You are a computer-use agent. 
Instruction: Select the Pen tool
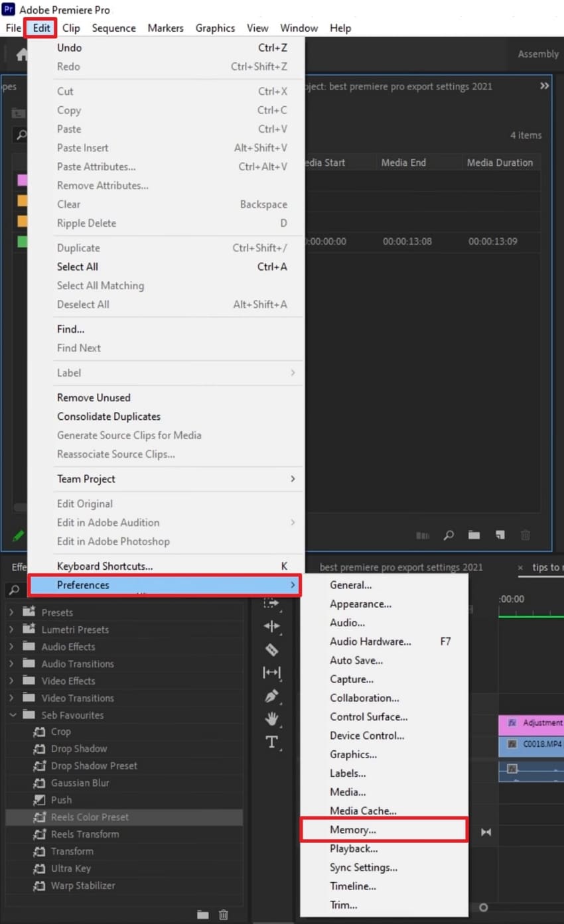coord(272,696)
